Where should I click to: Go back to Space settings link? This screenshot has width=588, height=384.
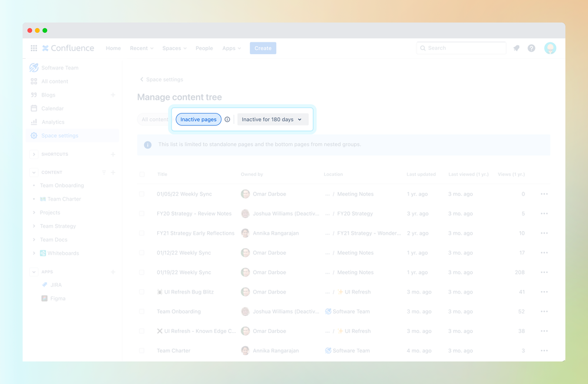(x=161, y=79)
